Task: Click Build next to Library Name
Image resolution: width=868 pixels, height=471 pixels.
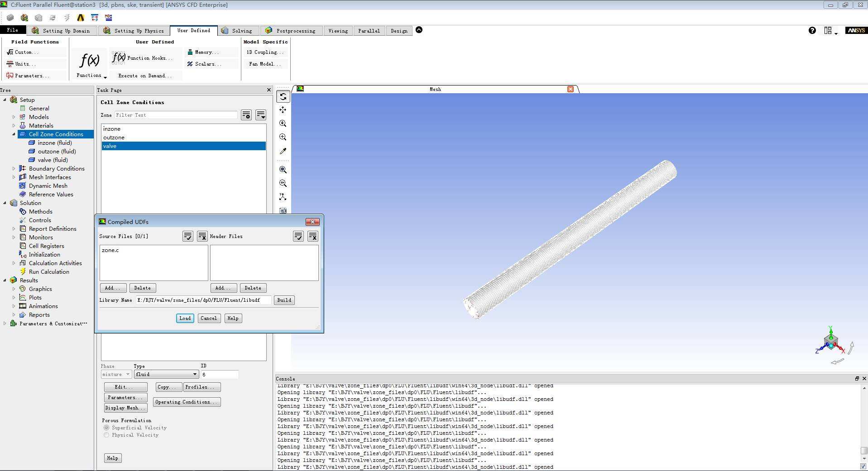Action: tap(284, 300)
